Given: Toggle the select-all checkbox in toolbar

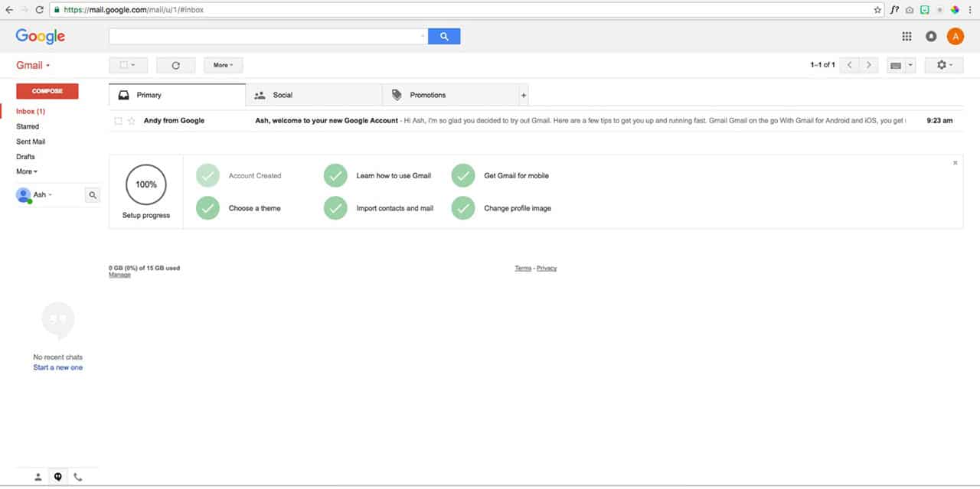Looking at the screenshot, I should 123,65.
